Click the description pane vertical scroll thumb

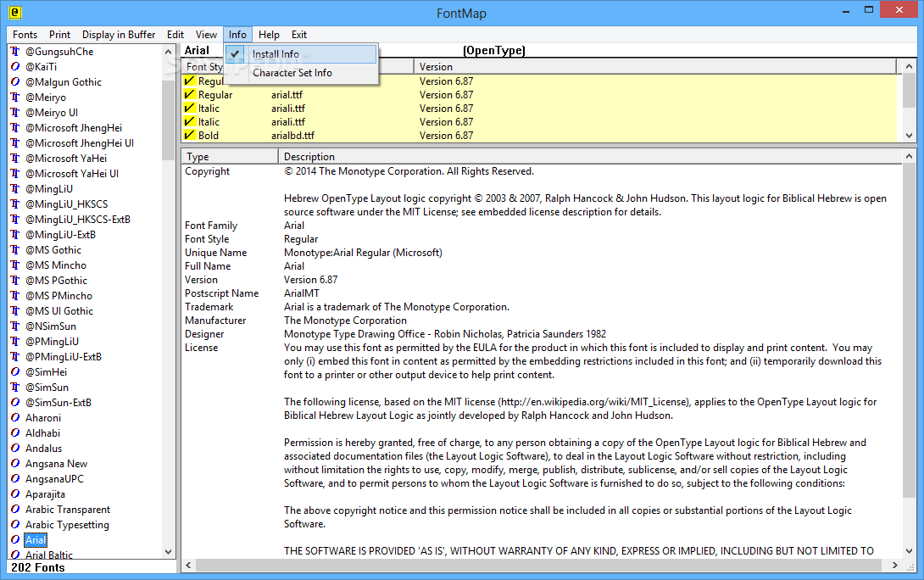tap(910, 330)
